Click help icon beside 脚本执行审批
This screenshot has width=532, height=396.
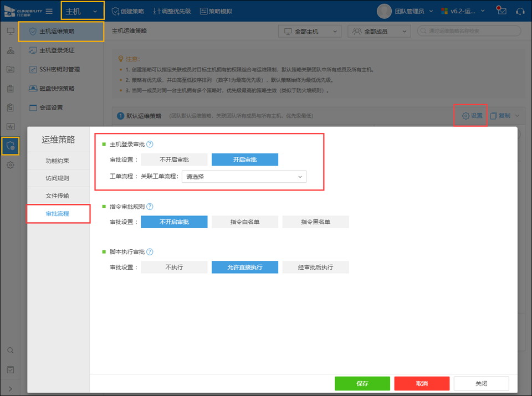tap(150, 252)
